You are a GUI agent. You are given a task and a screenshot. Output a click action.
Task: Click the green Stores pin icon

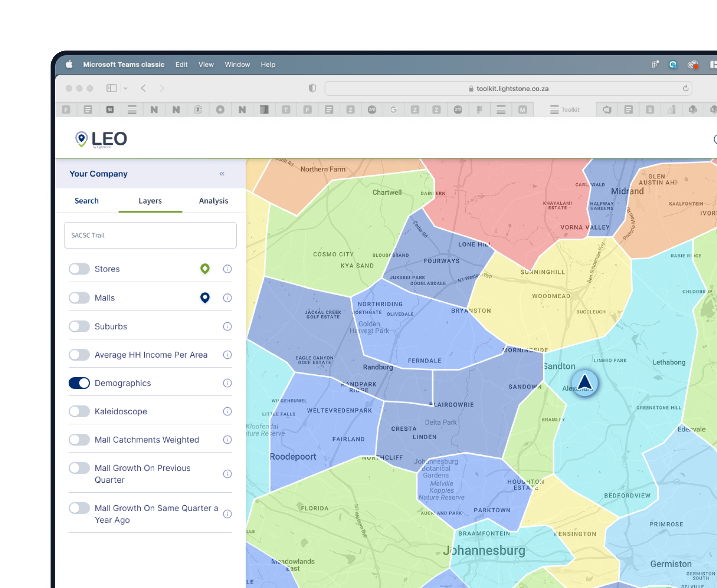click(x=205, y=269)
